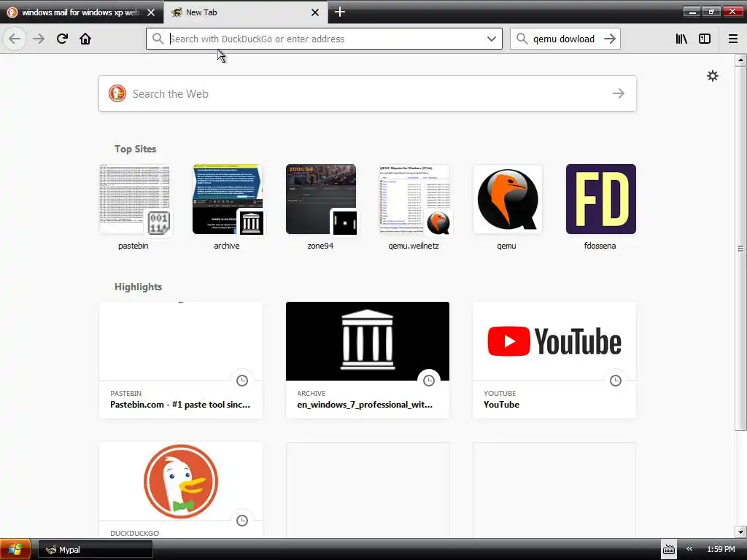Click magnifier icon in address bar
The width and height of the screenshot is (747, 560).
(158, 39)
